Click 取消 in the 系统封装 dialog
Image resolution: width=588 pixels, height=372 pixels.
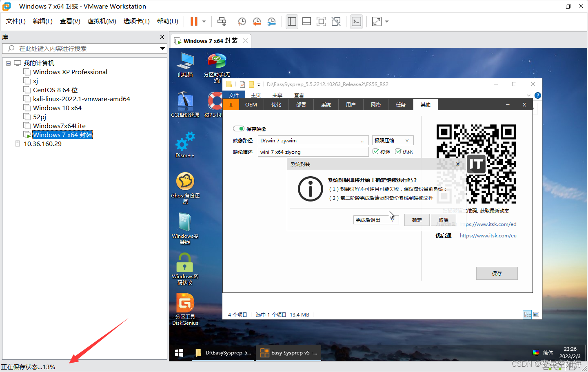[443, 220]
